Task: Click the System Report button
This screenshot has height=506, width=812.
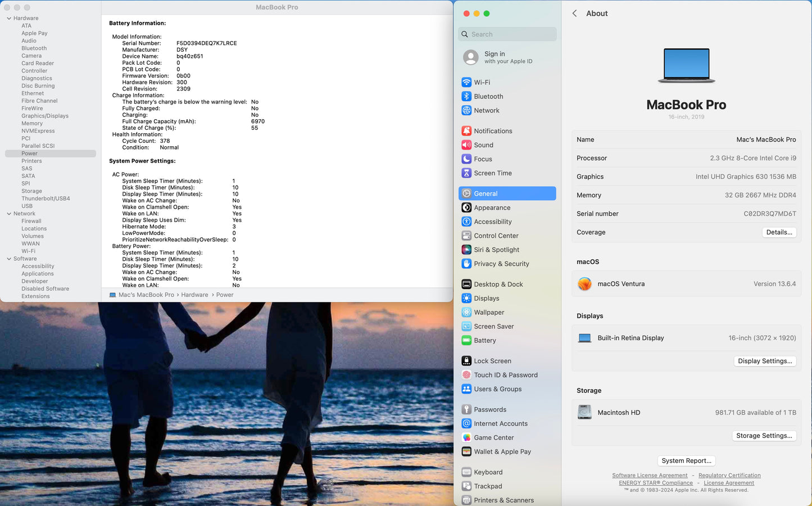Action: tap(686, 460)
